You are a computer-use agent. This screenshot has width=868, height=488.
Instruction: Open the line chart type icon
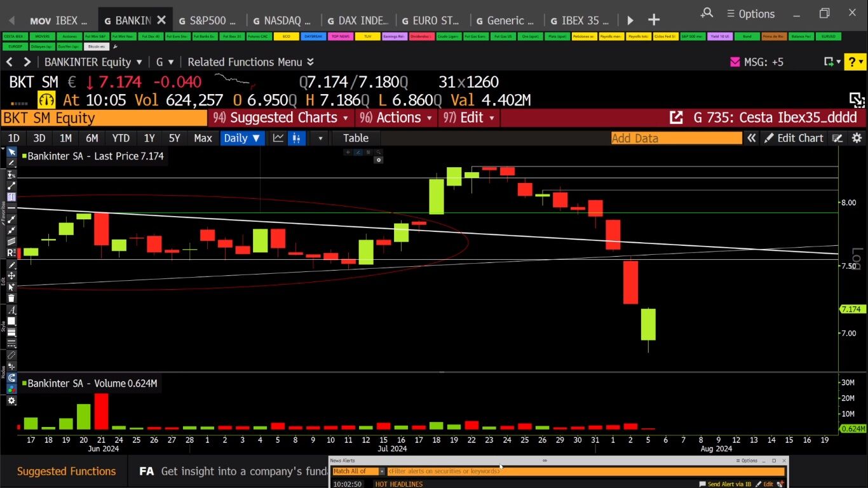(x=278, y=138)
